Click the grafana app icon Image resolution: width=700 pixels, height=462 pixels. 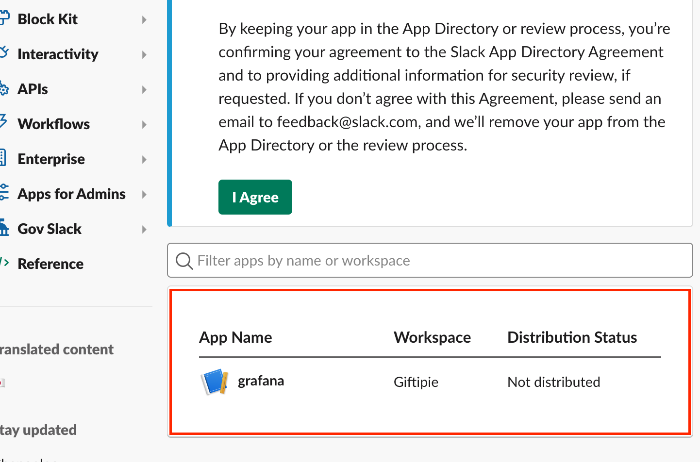215,382
